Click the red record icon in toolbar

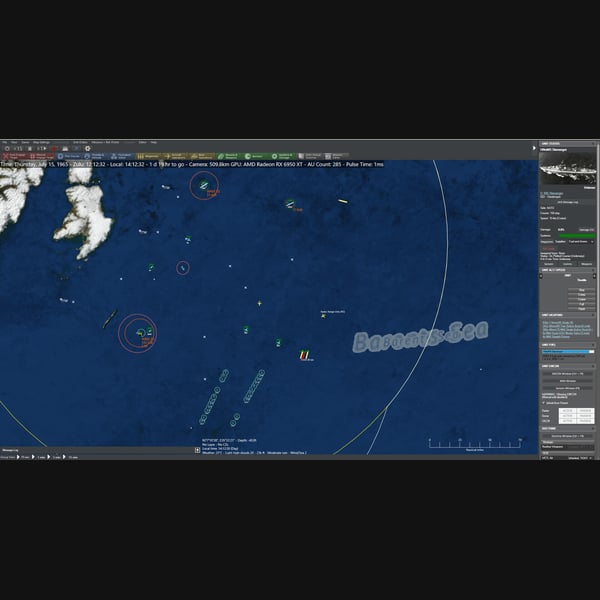pyautogui.click(x=54, y=148)
